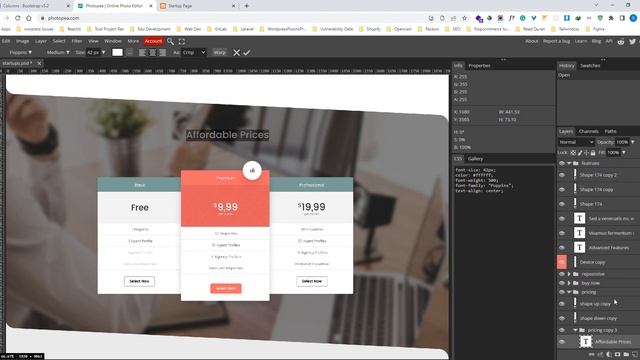Open Chrome profile avatar
640x360 pixels.
coord(633,18)
